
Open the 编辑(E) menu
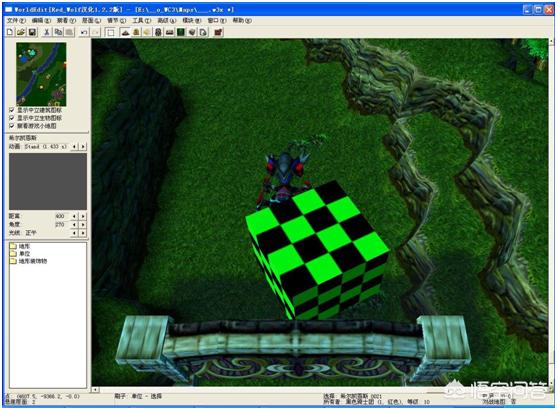[x=42, y=21]
